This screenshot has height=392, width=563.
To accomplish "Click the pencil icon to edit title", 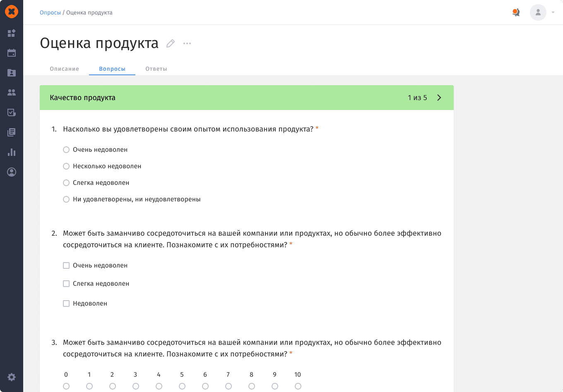I will coord(171,43).
